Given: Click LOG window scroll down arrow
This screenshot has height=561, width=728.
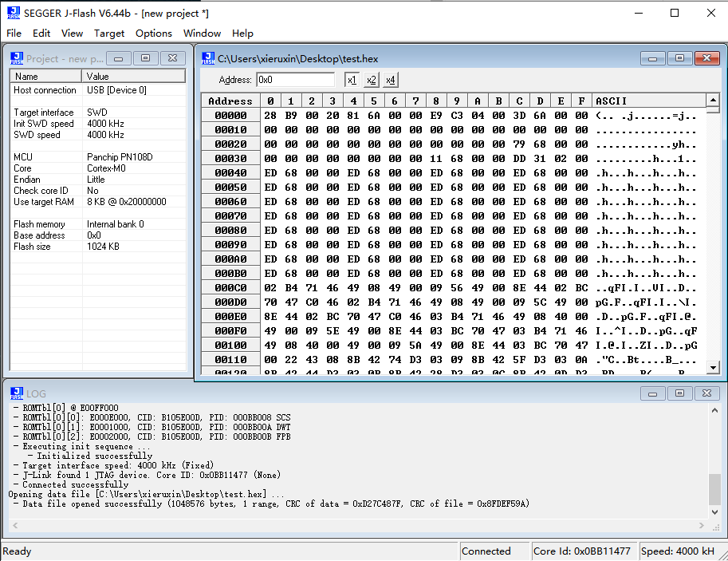Looking at the screenshot, I should pyautogui.click(x=715, y=512).
